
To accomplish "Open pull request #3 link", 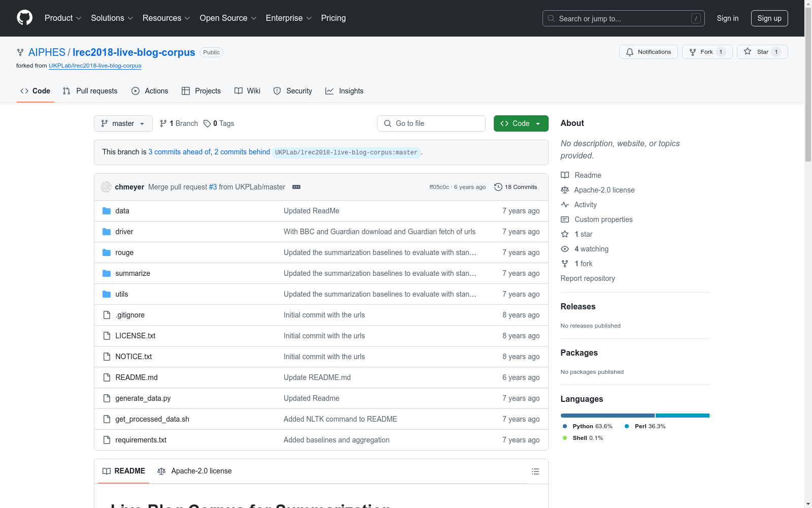I will coord(213,187).
